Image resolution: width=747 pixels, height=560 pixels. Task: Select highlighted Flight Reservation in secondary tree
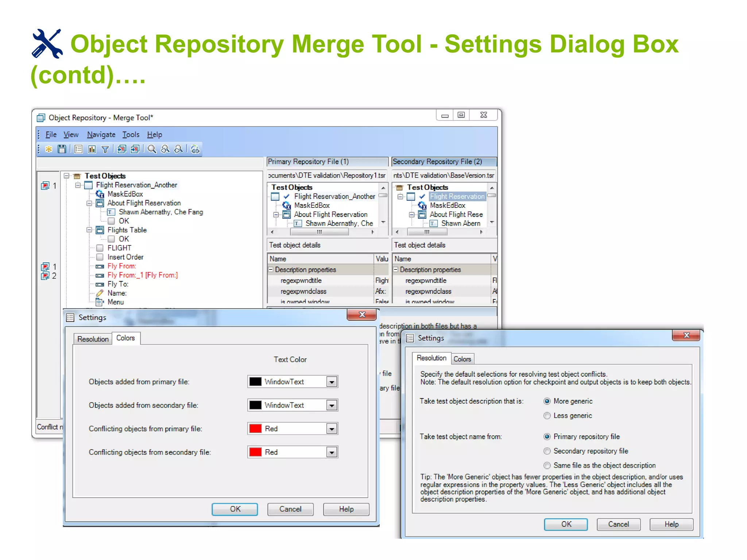click(457, 197)
